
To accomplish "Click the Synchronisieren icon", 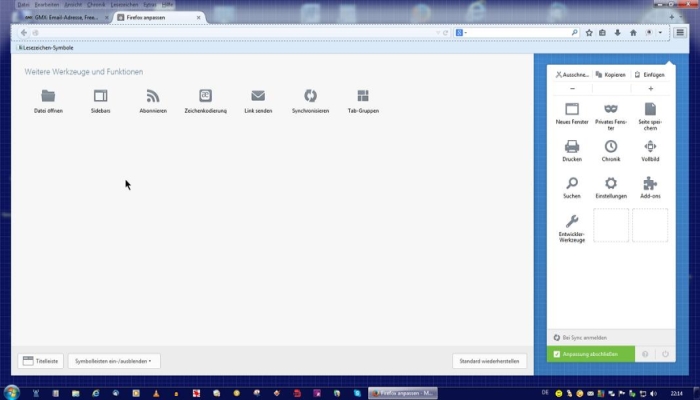I will [x=311, y=96].
